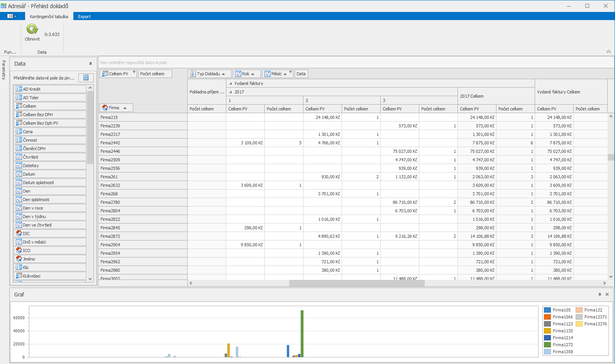Sort by the Měsíc column field
This screenshot has height=364, width=615.
[x=278, y=74]
